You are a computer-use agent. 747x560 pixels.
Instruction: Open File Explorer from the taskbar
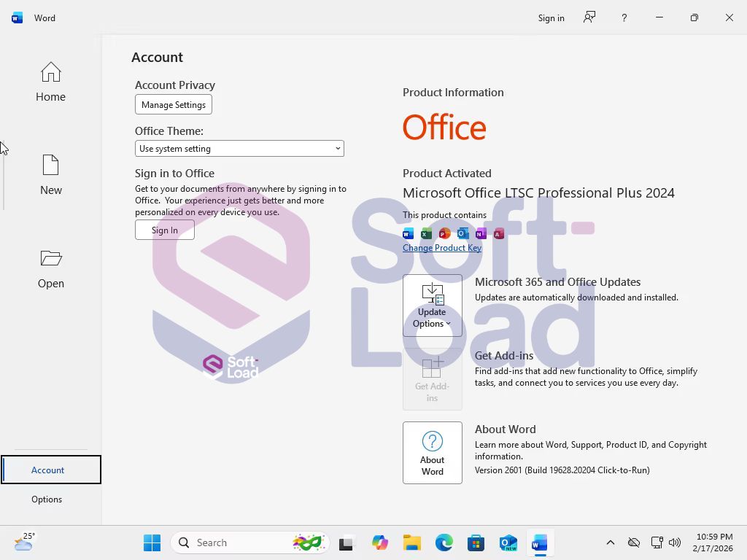click(412, 542)
